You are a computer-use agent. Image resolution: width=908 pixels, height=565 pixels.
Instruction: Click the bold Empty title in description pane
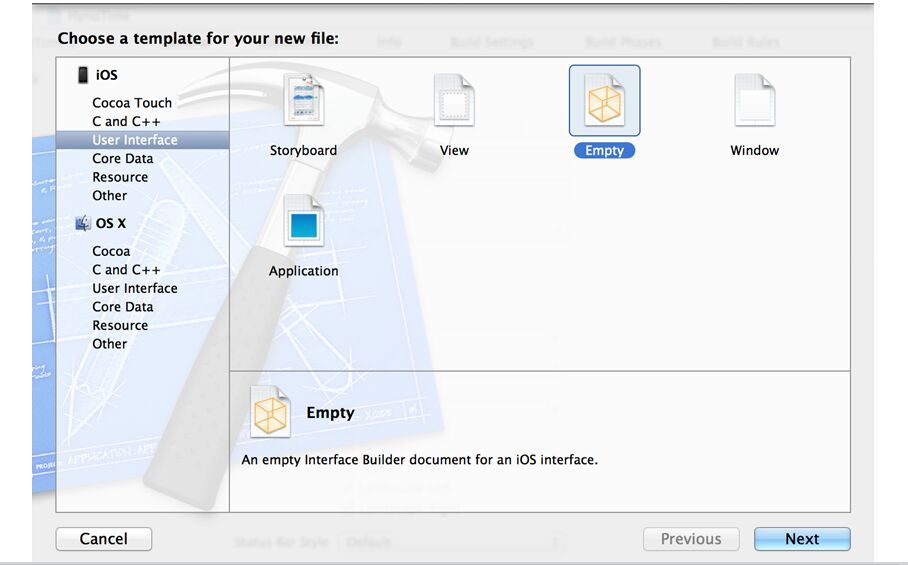[330, 412]
